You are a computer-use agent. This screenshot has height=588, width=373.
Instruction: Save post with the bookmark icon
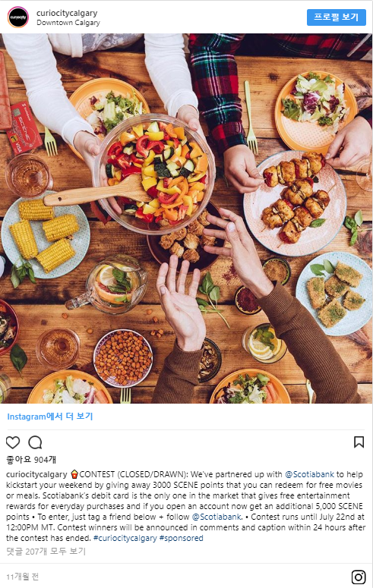click(x=359, y=442)
